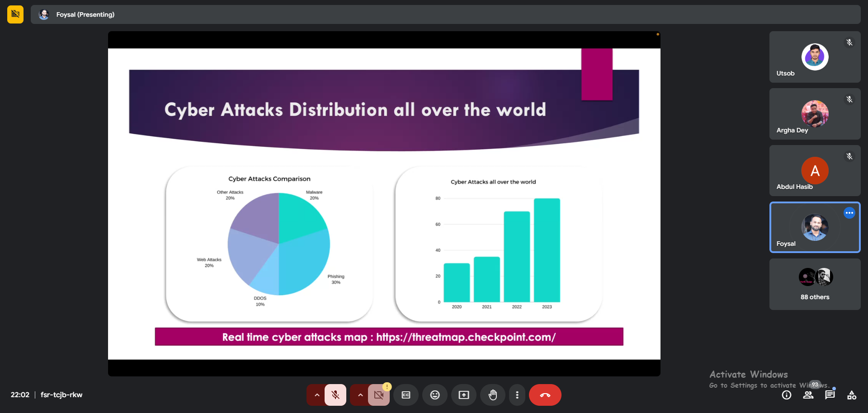Viewport: 868px width, 413px height.
Task: Expand video settings arrow beside camera
Action: coord(360,395)
